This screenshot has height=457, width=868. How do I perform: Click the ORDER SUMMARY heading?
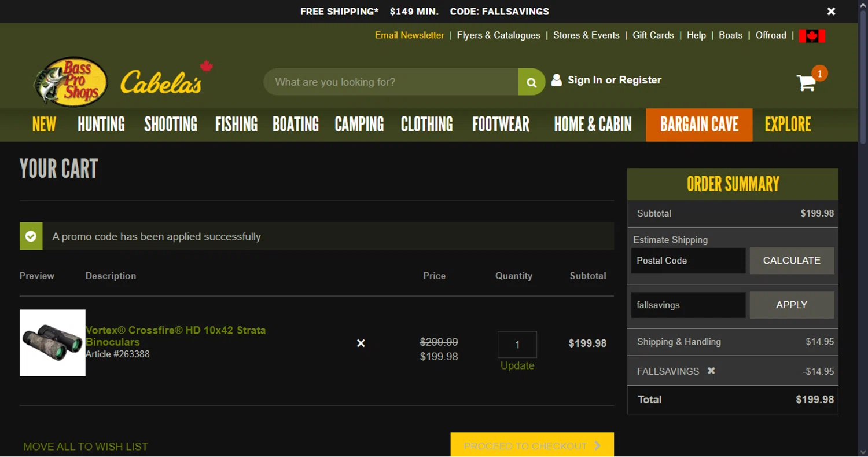(733, 184)
